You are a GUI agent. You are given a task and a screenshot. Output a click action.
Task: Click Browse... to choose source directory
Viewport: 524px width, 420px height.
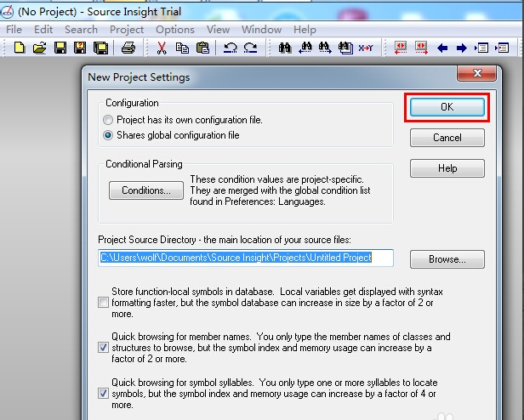pos(447,259)
